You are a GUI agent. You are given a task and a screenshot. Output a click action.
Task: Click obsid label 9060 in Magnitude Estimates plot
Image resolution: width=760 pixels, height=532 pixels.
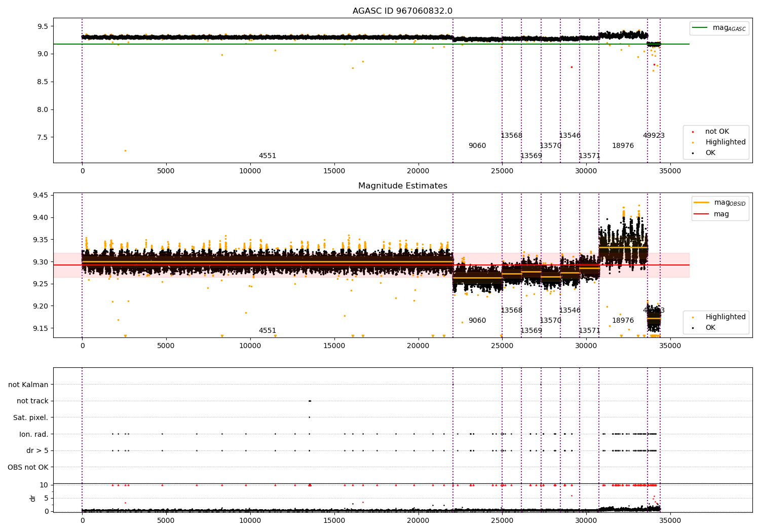point(477,321)
